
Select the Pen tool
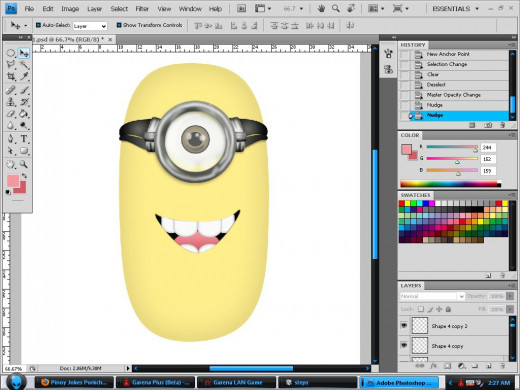(11, 139)
